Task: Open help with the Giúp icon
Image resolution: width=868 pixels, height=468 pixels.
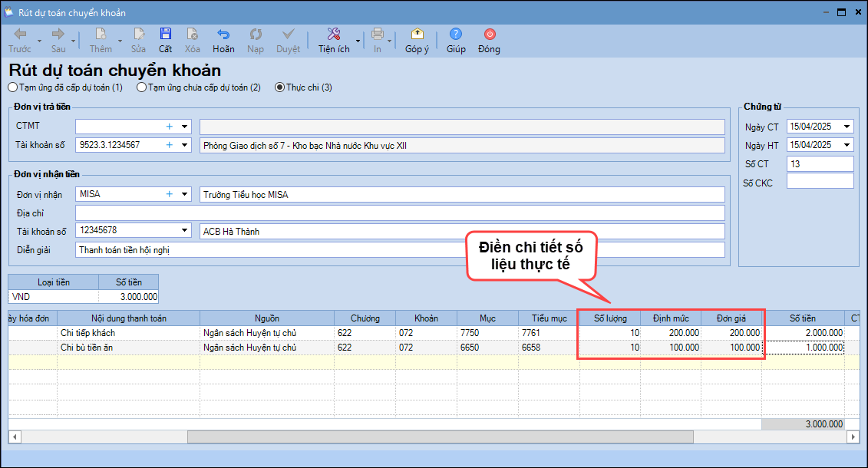Action: click(456, 35)
